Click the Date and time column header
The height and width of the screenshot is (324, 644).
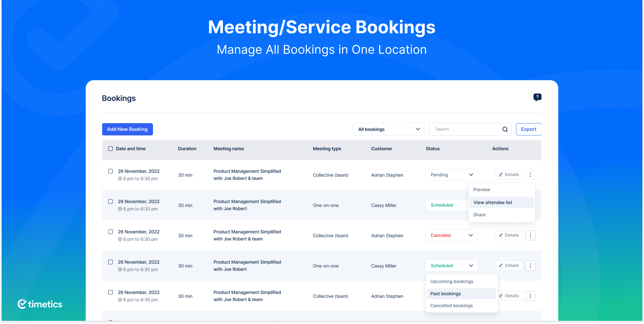[x=131, y=149]
